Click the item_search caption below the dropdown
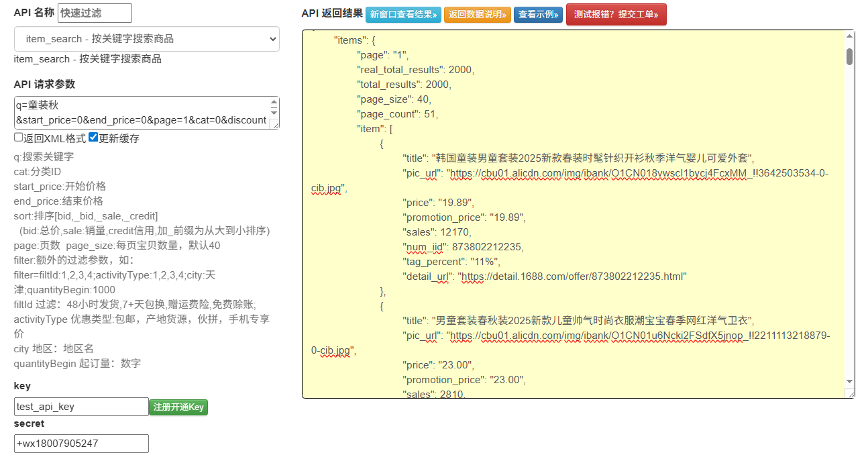This screenshot has width=868, height=455. (88, 59)
